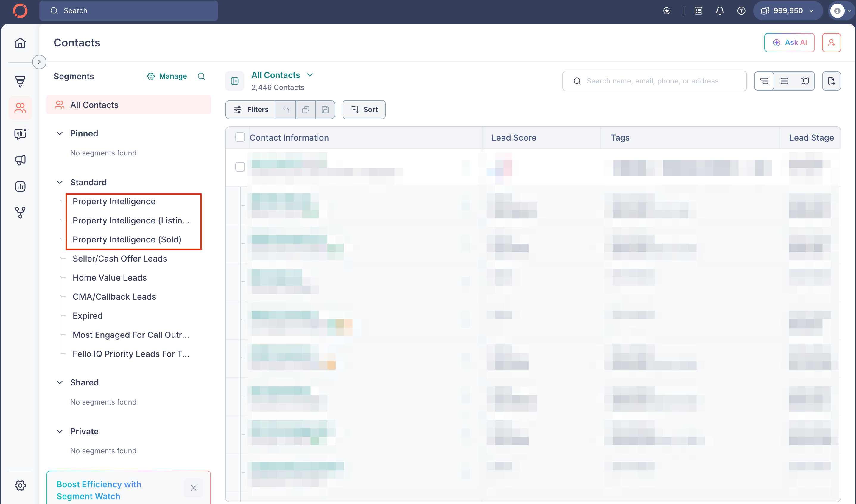Screen dimensions: 856x504
Task: Select Property Intelligence (Sold) segment
Action: pos(127,239)
